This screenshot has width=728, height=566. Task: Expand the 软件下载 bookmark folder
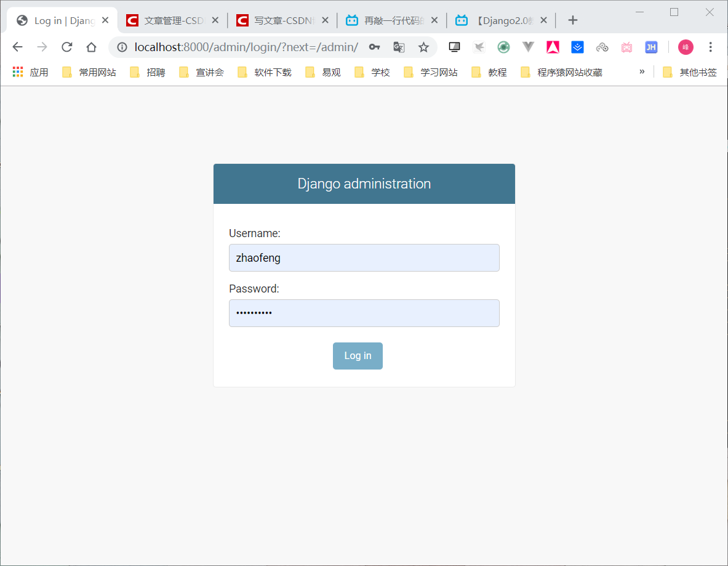265,72
